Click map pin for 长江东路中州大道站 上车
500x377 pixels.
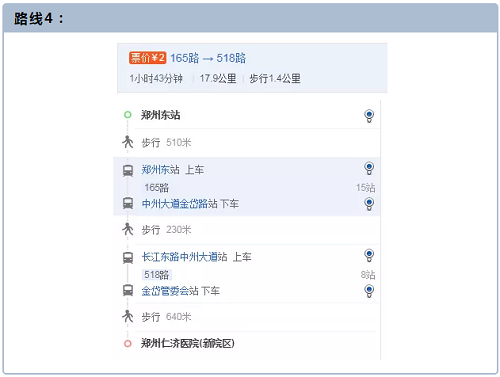(369, 256)
